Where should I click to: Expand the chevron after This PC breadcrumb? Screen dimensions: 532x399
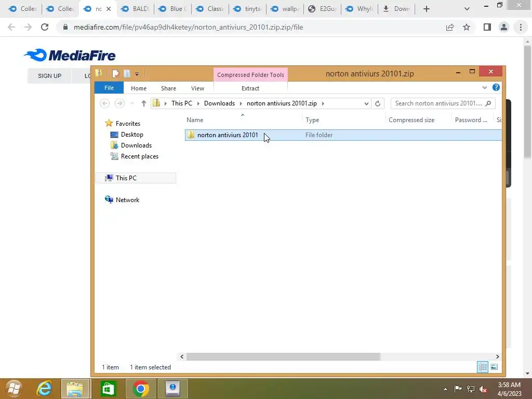[198, 103]
